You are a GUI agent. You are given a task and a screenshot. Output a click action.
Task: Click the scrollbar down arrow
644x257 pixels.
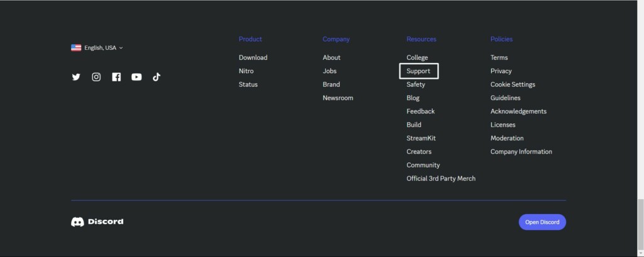[x=640, y=253]
